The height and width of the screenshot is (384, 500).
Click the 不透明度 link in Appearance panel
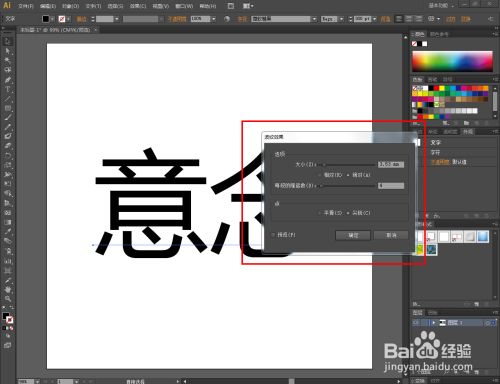440,162
